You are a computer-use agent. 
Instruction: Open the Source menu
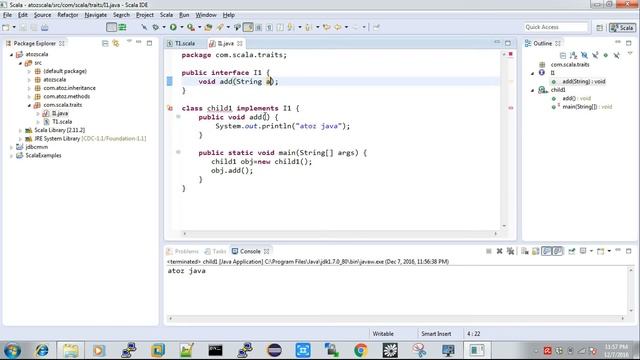coord(42,15)
